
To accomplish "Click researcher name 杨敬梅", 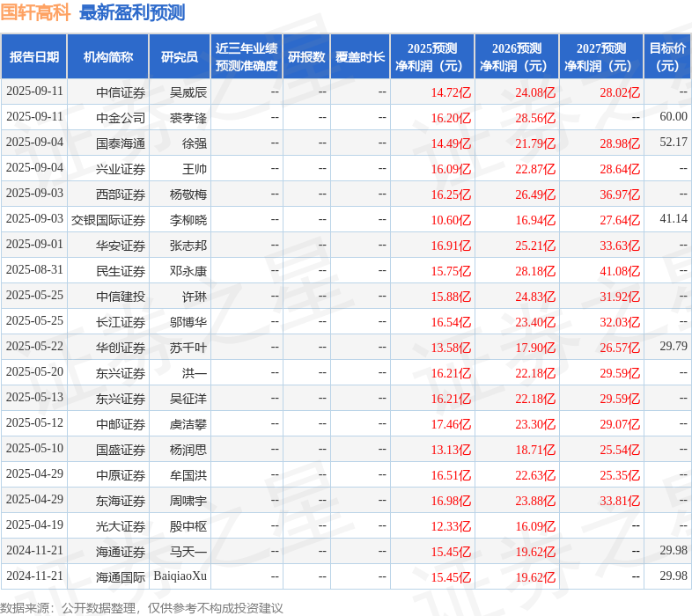I will (188, 194).
